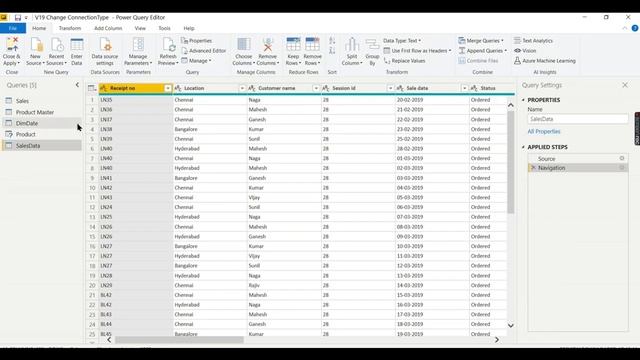The width and height of the screenshot is (640, 360).
Task: Select row 4 cell Bangalore
Action: (x=210, y=129)
